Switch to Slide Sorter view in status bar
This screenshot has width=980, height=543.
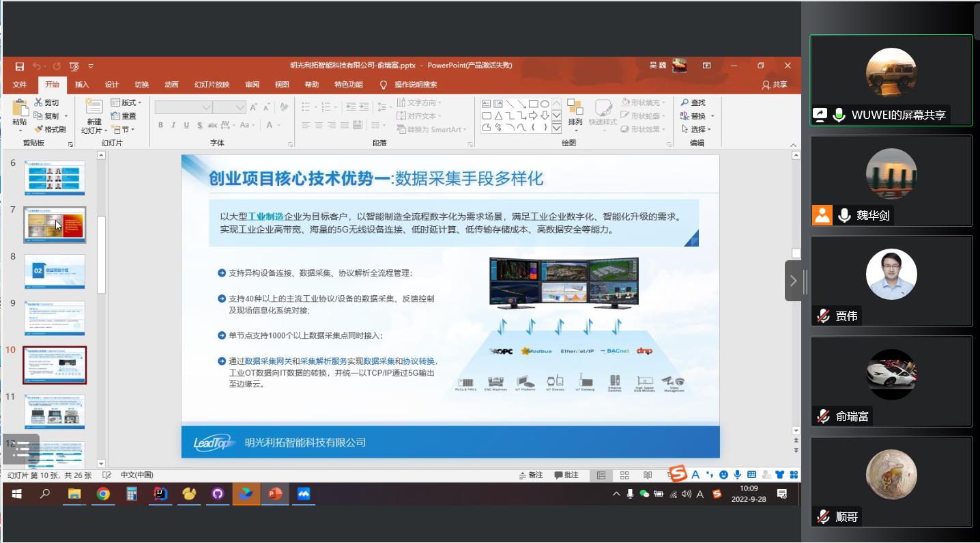pos(624,475)
